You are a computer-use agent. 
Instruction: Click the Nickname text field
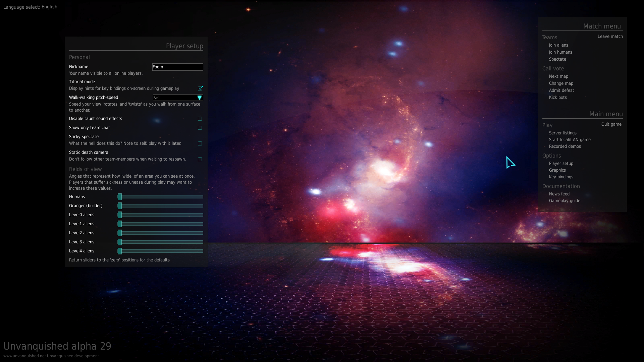tap(177, 67)
